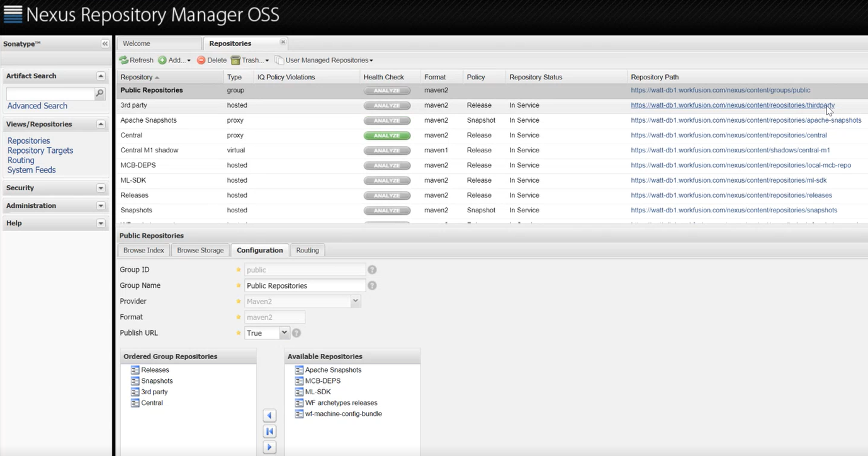Open the Browse Index tab
The width and height of the screenshot is (868, 456).
tap(144, 250)
